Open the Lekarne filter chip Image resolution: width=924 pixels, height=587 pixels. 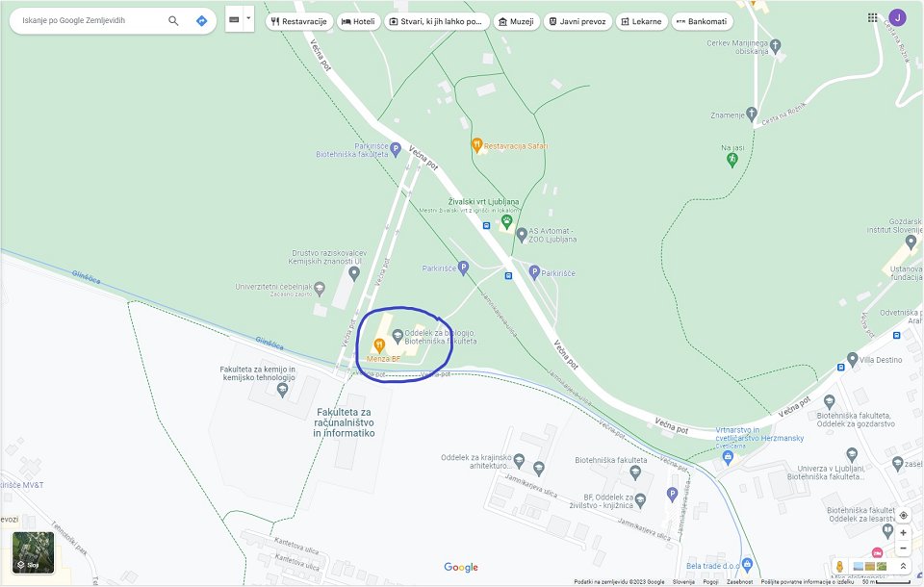(641, 21)
